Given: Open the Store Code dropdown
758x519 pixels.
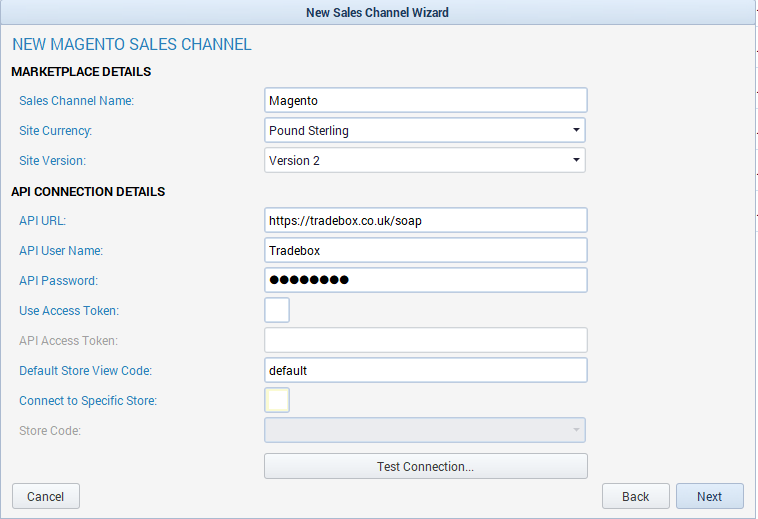Looking at the screenshot, I should pyautogui.click(x=424, y=430).
